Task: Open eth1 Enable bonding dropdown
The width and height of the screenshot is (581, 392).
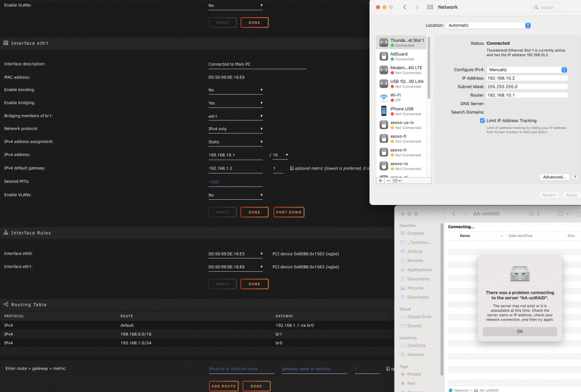Action: point(235,90)
